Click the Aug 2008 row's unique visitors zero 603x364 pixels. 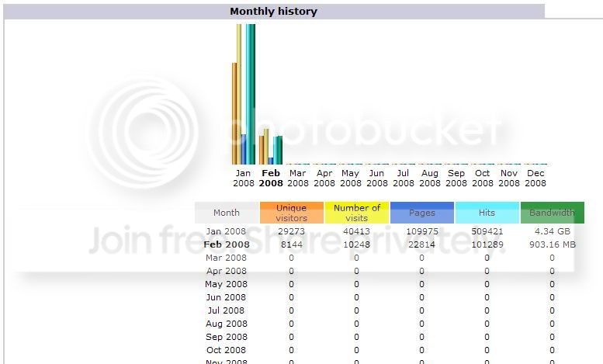(x=291, y=324)
